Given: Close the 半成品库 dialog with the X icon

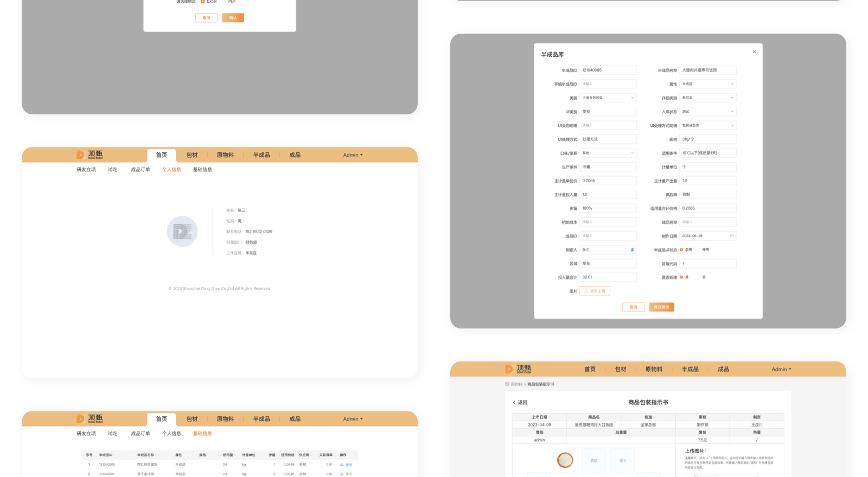Looking at the screenshot, I should 754,52.
